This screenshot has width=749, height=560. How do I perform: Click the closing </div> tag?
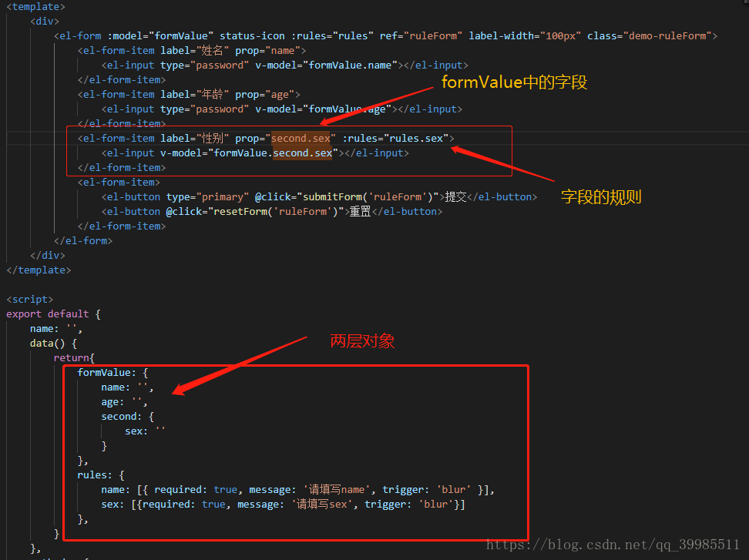(47, 256)
